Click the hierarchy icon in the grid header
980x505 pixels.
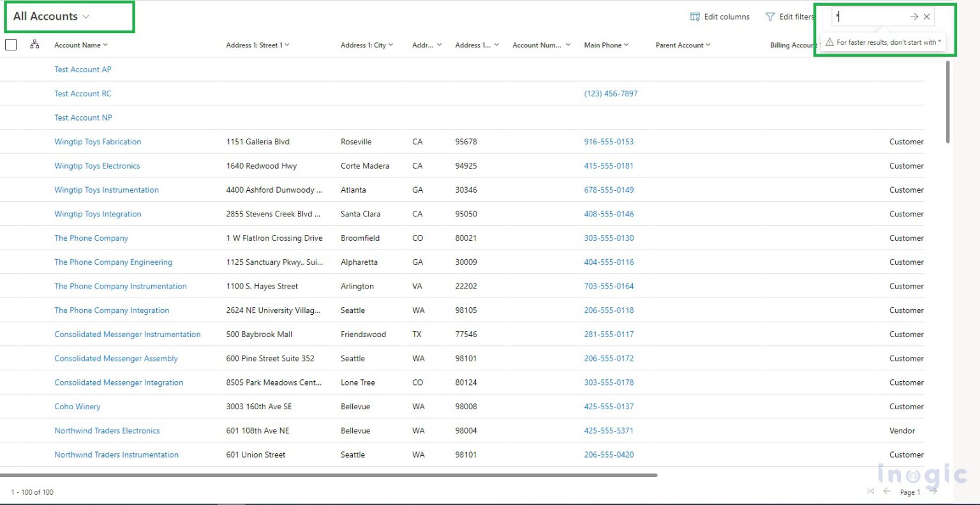pyautogui.click(x=34, y=44)
